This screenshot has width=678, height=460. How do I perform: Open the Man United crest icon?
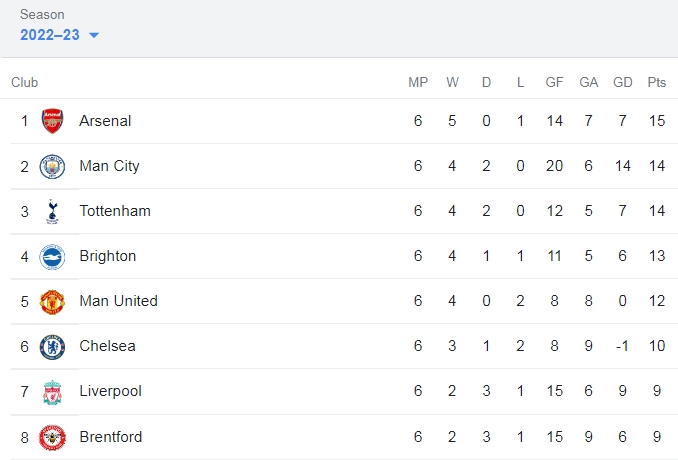[x=52, y=302]
